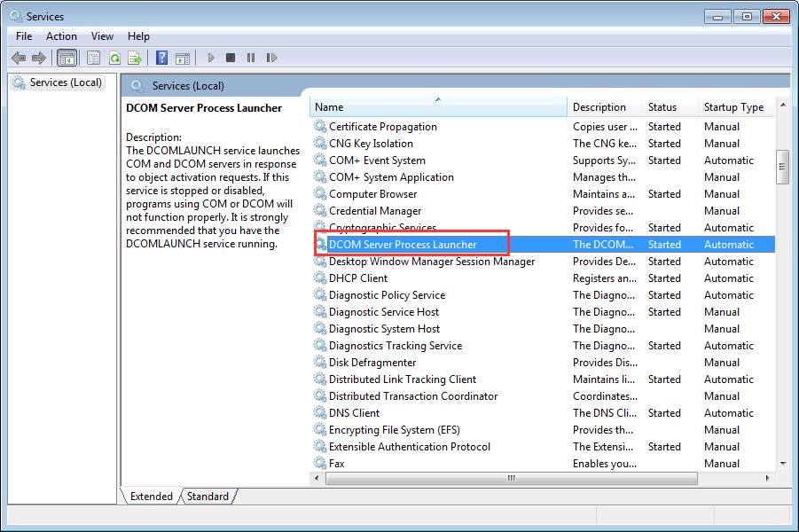Toggle the Show/Hide Action Pane icon
The width and height of the screenshot is (799, 532).
click(x=183, y=59)
